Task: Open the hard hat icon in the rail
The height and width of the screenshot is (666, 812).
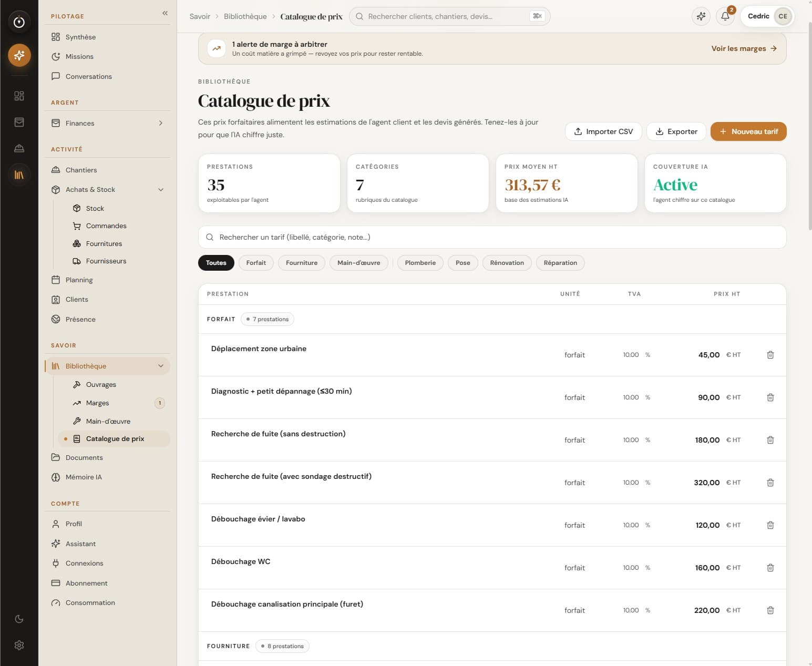Action: pos(19,148)
